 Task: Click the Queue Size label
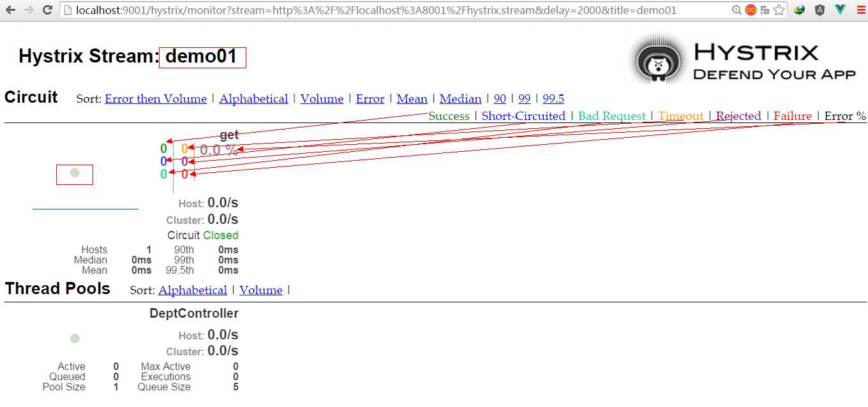pos(164,387)
